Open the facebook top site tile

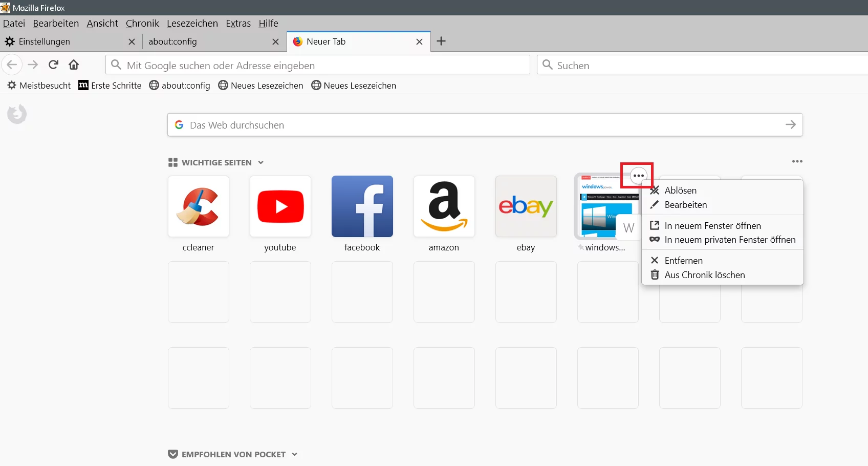(x=362, y=207)
